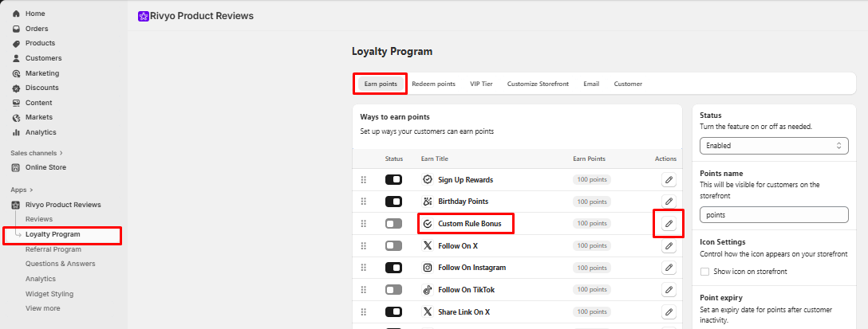The image size is (868, 329).
Task: Expand the Sales channels section
Action: (37, 153)
